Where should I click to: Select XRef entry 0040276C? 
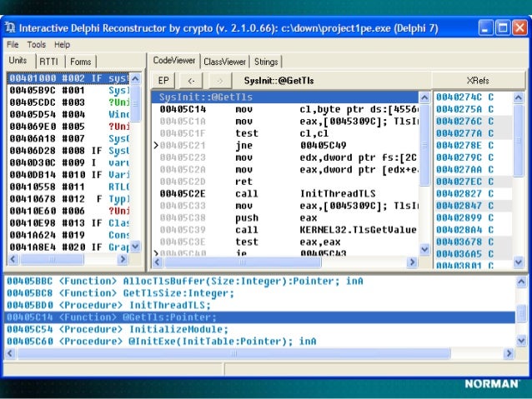coord(474,122)
